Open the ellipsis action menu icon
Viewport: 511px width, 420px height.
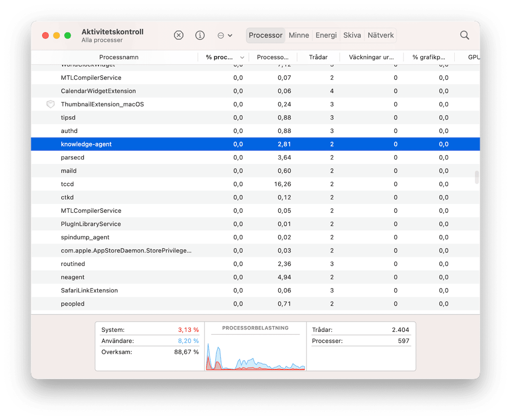point(221,36)
